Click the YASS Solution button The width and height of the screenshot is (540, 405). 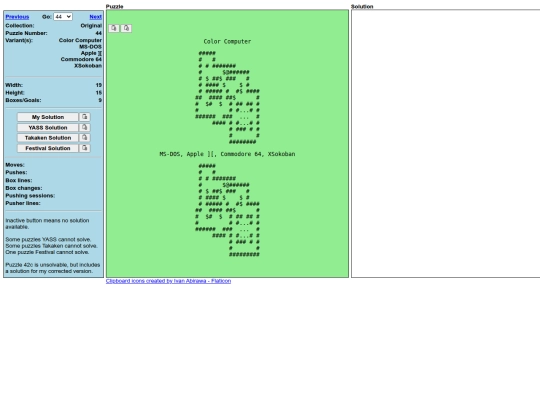(x=48, y=127)
